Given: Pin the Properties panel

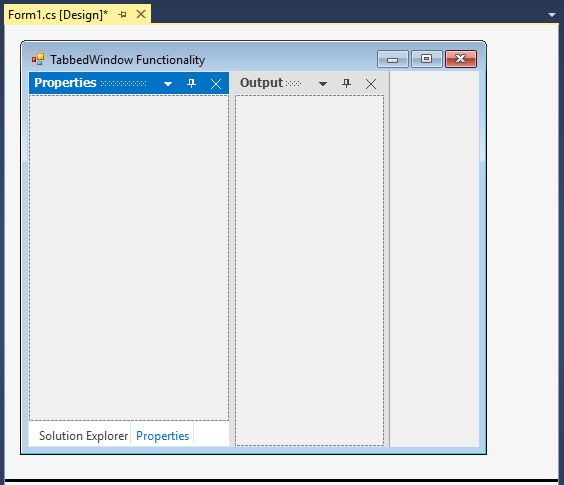Looking at the screenshot, I should [x=191, y=83].
